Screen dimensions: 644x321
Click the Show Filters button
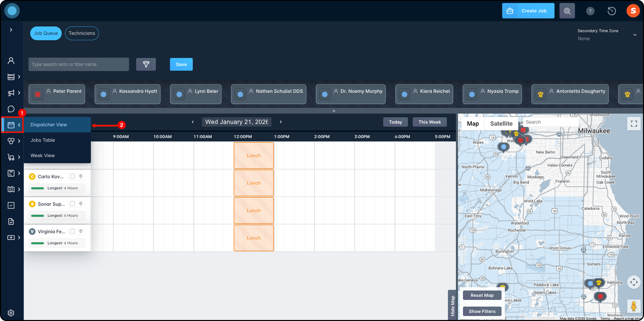(x=482, y=311)
